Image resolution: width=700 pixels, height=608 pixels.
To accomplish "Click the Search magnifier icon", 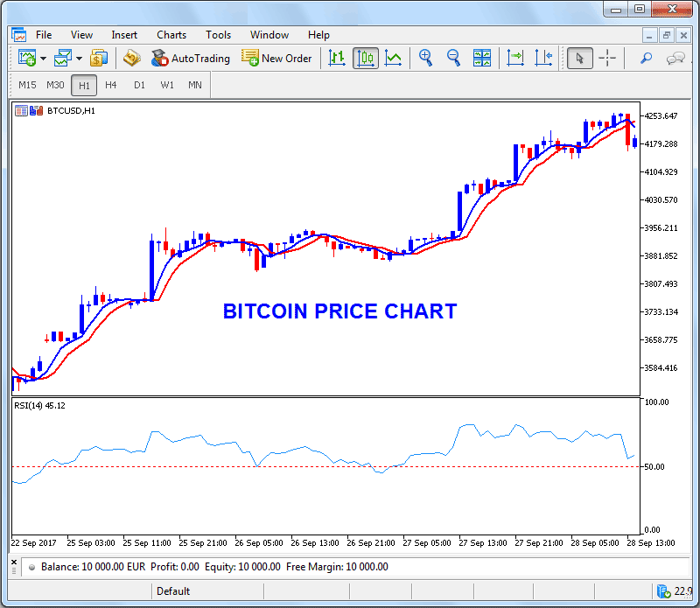I will click(646, 58).
